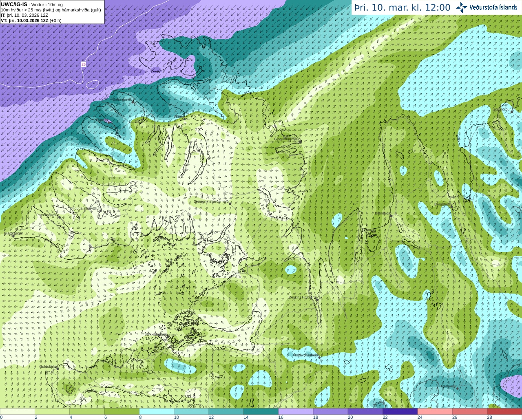Click the legend scale value '20'

pos(350,417)
